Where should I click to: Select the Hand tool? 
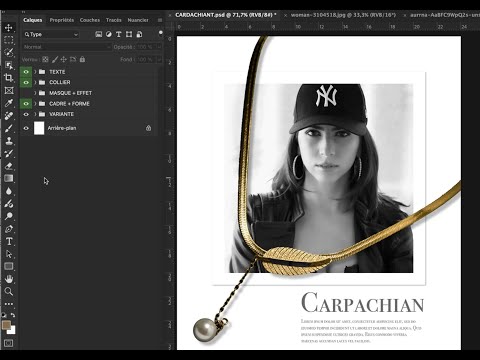(x=9, y=279)
